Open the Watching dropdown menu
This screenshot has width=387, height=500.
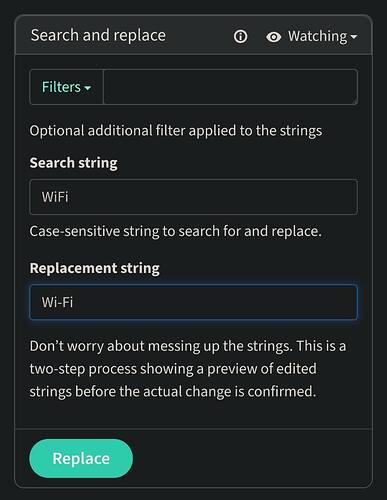(311, 36)
